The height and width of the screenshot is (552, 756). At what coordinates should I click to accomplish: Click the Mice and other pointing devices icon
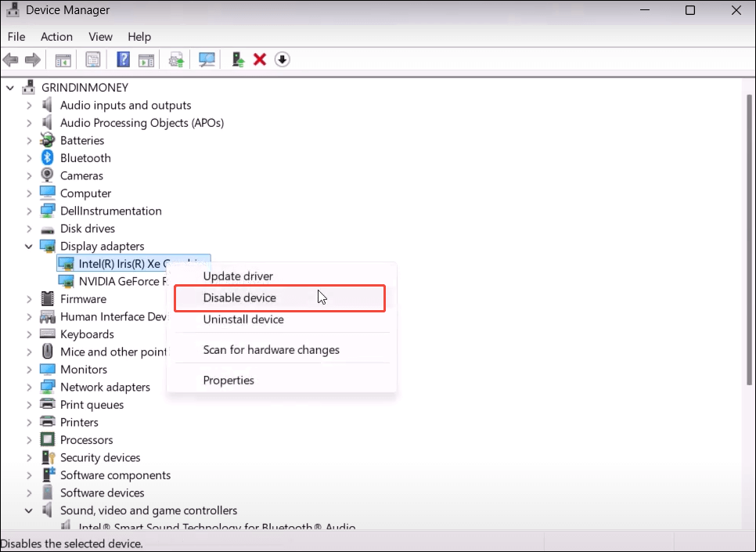47,352
